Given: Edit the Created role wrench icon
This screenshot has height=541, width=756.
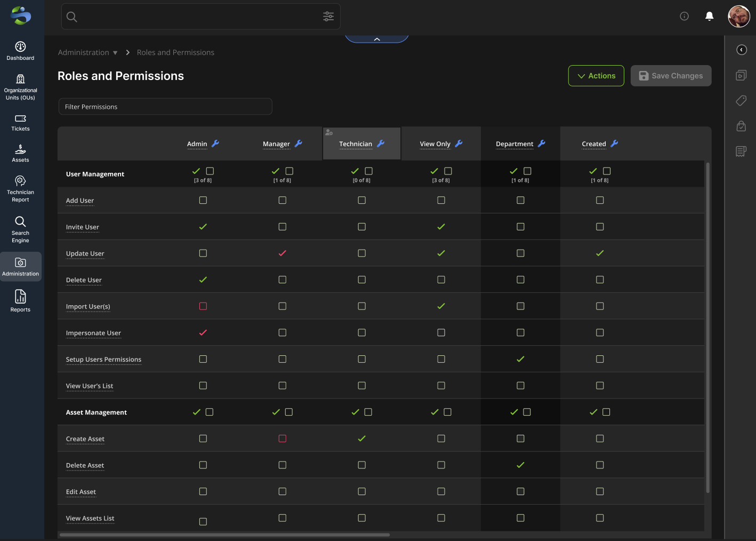Looking at the screenshot, I should pyautogui.click(x=614, y=144).
